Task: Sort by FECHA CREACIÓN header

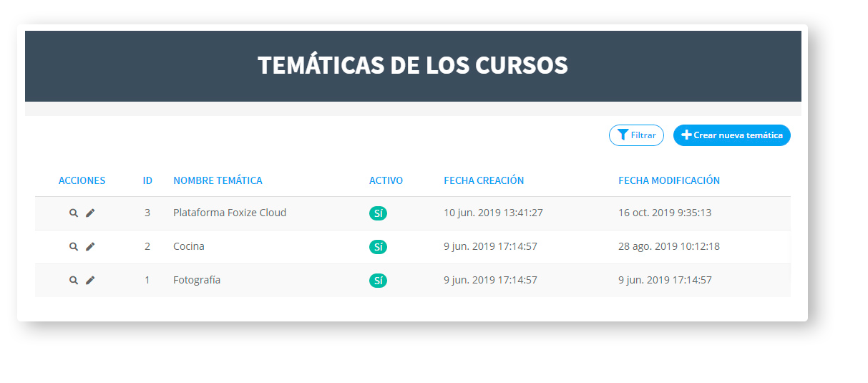Action: pos(484,180)
